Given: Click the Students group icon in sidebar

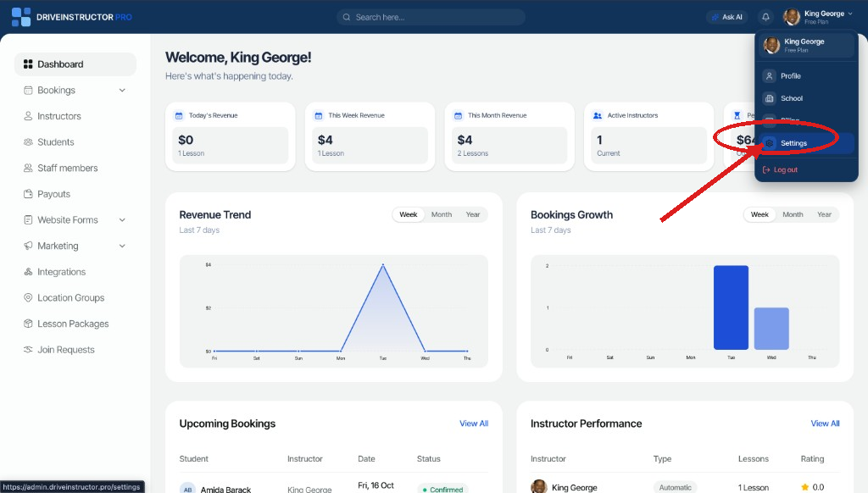Looking at the screenshot, I should [x=28, y=142].
